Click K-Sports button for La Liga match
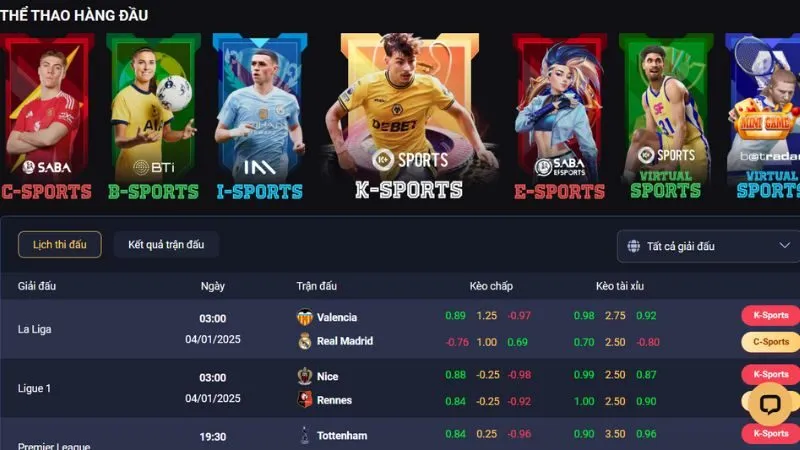 (770, 315)
